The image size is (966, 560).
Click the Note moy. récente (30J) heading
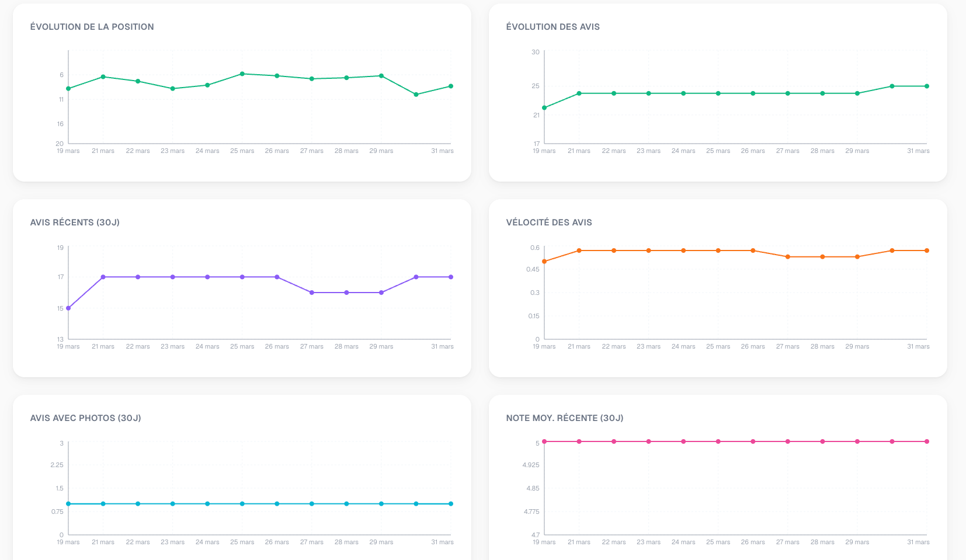[565, 418]
